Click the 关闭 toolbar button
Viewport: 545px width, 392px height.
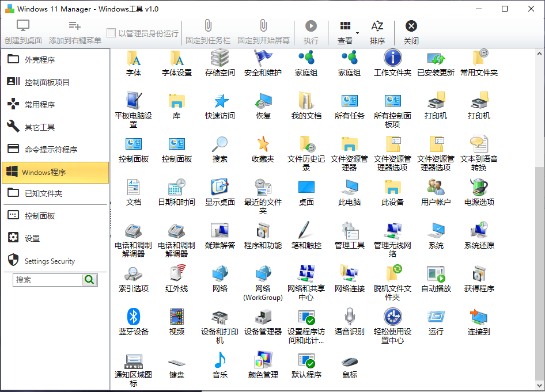coord(411,32)
